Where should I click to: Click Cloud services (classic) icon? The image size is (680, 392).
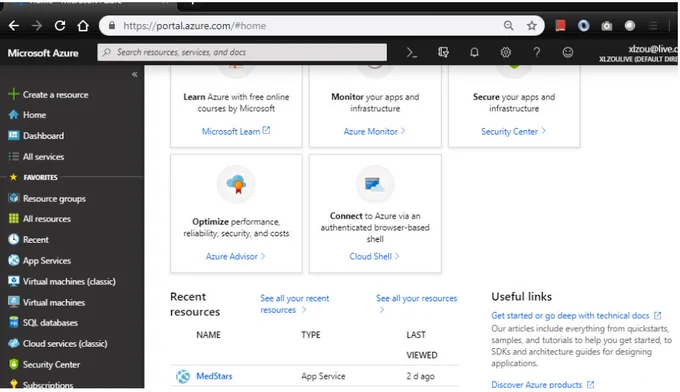click(14, 343)
